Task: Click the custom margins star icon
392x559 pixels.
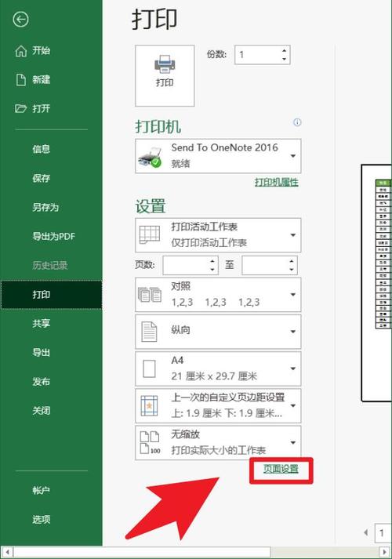Action: click(x=149, y=405)
